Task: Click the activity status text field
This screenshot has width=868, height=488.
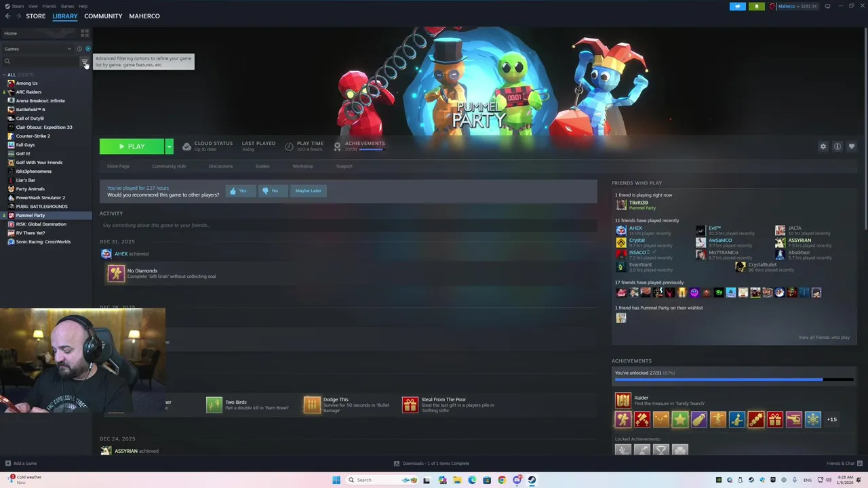Action: [x=348, y=225]
